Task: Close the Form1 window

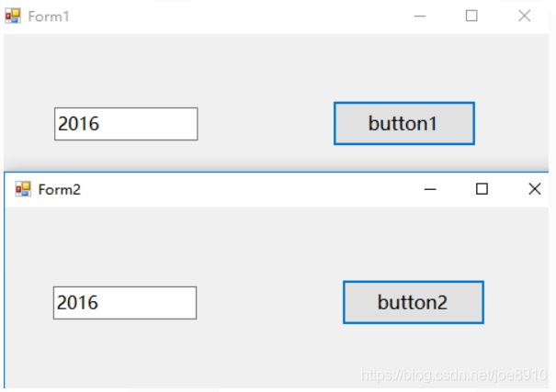Action: click(525, 17)
